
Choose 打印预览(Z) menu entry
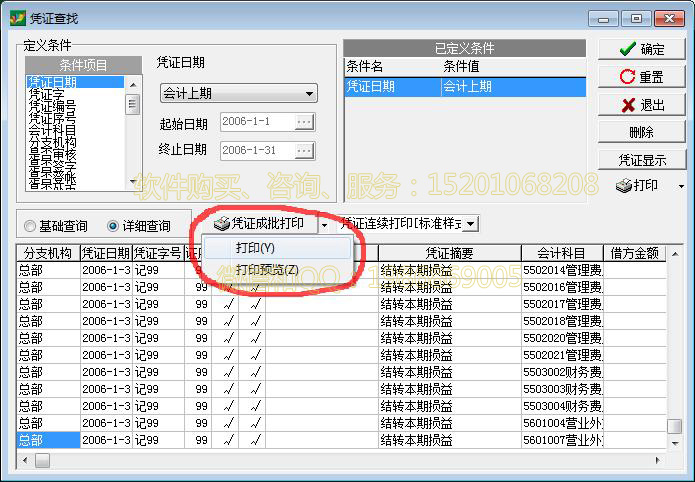[x=266, y=269]
